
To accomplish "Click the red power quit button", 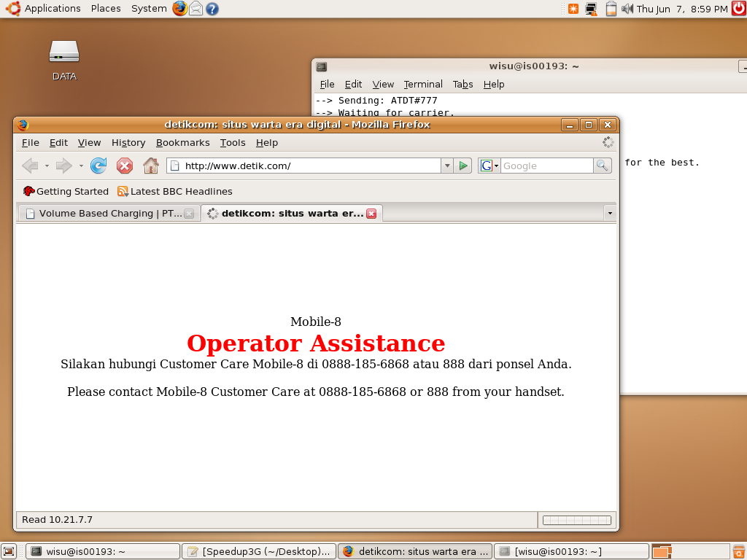I will [x=739, y=8].
